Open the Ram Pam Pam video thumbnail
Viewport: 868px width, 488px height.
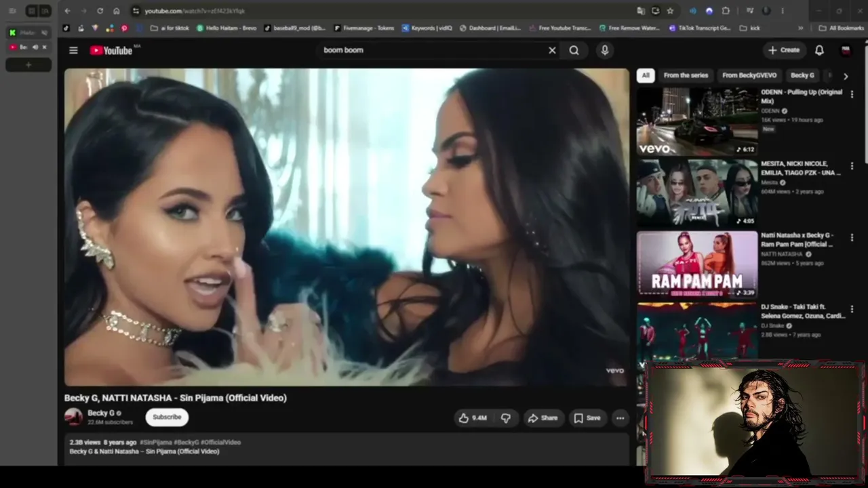(x=697, y=265)
